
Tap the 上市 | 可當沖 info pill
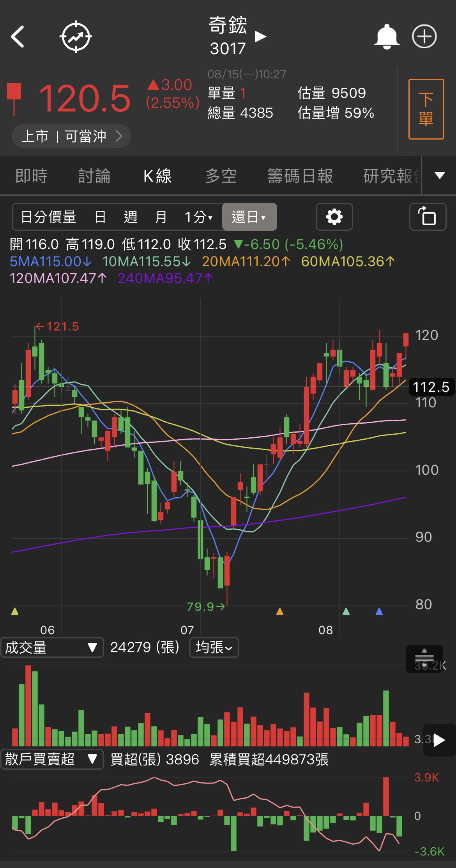click(x=71, y=136)
